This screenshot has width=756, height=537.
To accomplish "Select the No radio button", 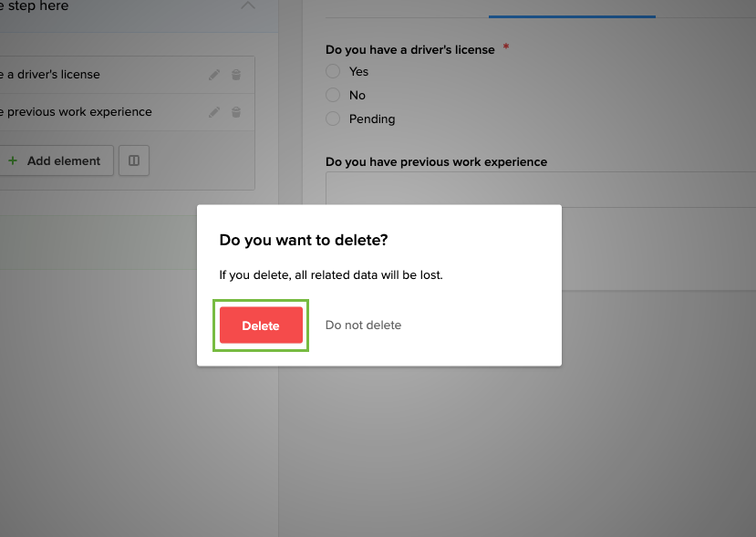I will 333,95.
